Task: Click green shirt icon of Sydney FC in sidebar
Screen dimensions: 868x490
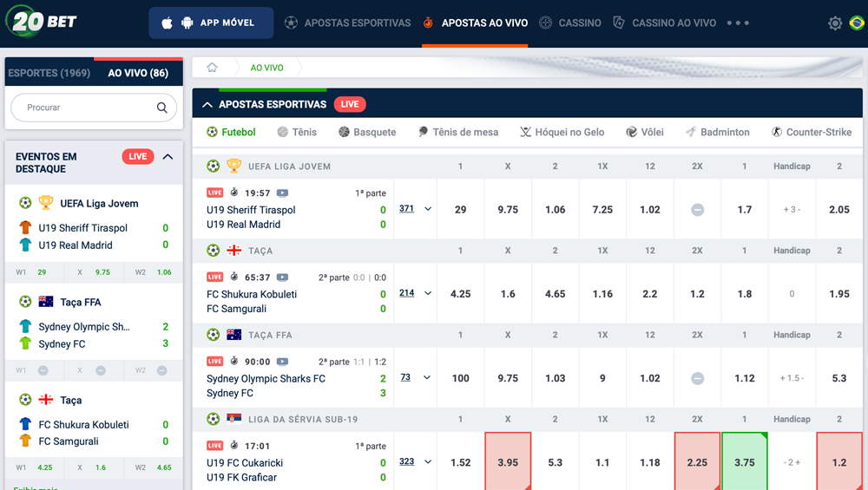Action: [25, 343]
